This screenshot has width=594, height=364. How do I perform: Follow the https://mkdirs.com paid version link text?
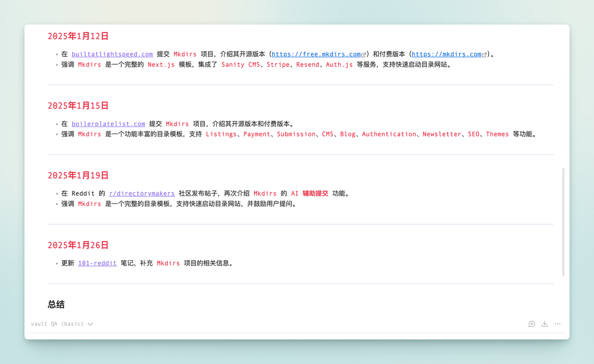click(x=446, y=54)
